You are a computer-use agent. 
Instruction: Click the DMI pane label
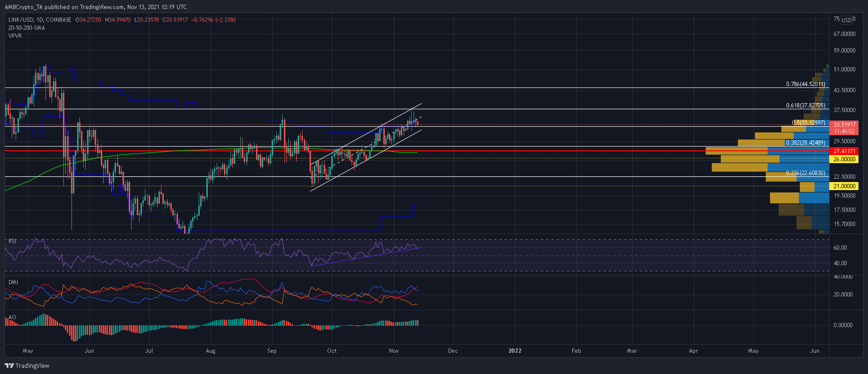[13, 282]
